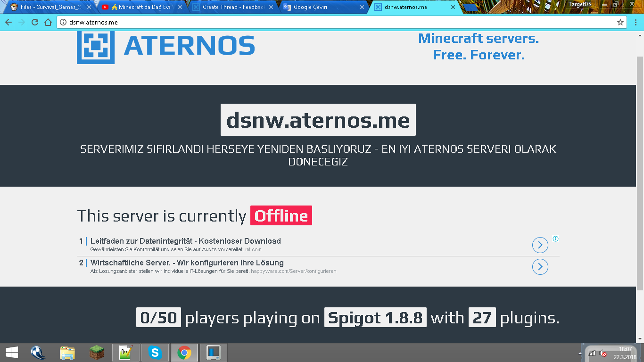This screenshot has width=644, height=362.
Task: Open Notepad++ from the taskbar
Action: (125, 353)
